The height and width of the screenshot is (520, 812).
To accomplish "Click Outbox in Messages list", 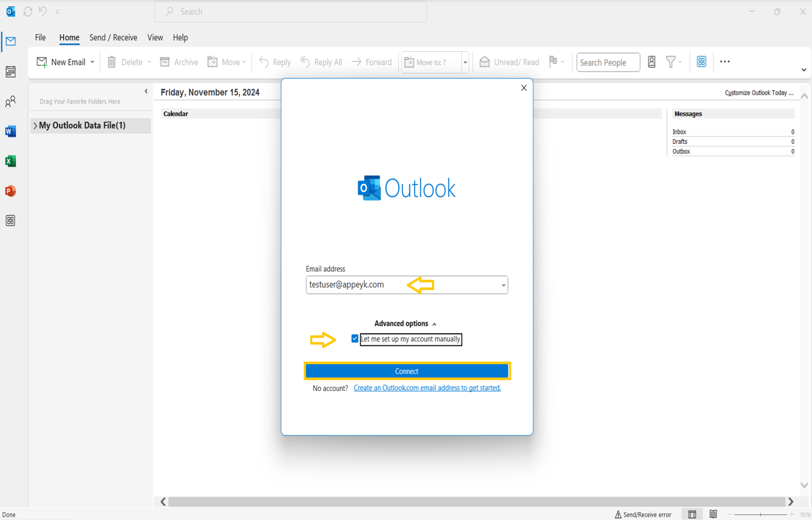I will 681,152.
